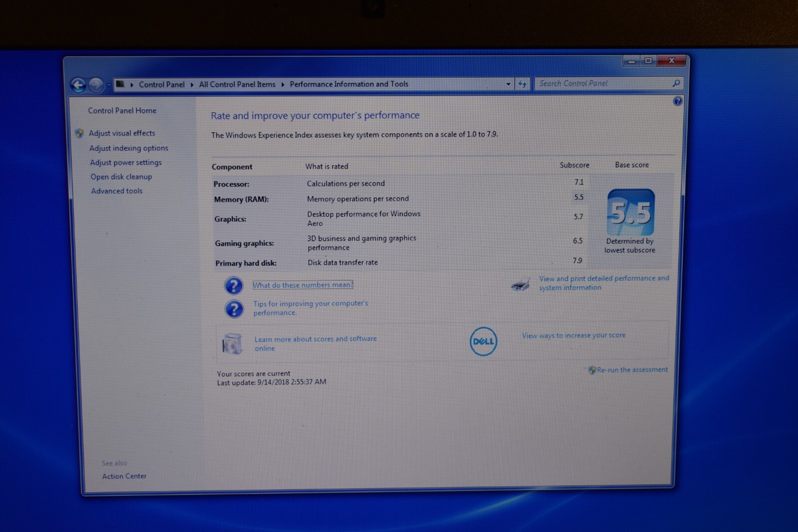The image size is (798, 532).
Task: Open Adjust indexing options link
Action: [129, 148]
